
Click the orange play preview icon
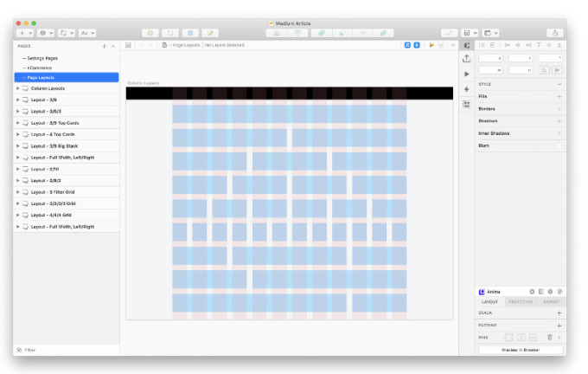[x=431, y=45]
